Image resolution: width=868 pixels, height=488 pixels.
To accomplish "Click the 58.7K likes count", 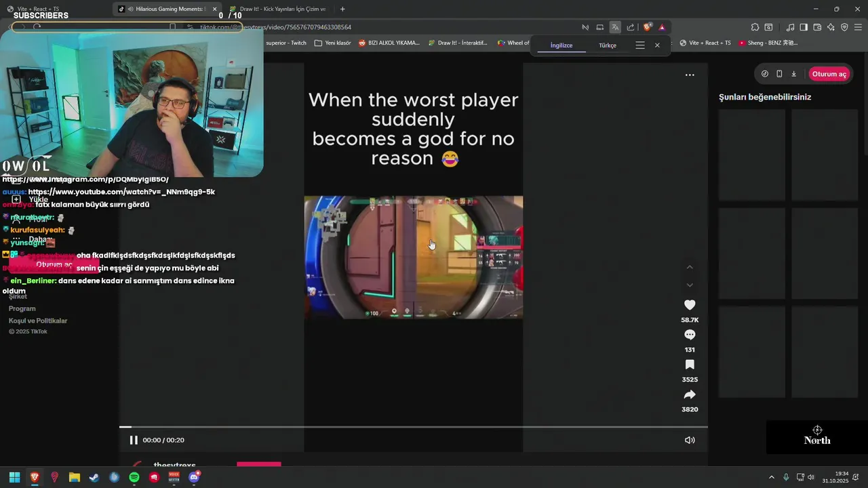I will (690, 320).
